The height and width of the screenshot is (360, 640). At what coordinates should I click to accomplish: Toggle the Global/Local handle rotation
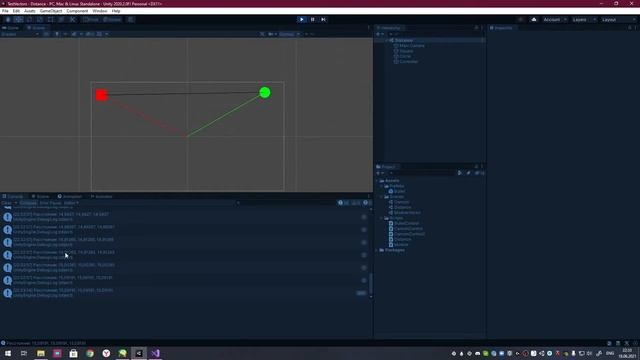(112, 19)
